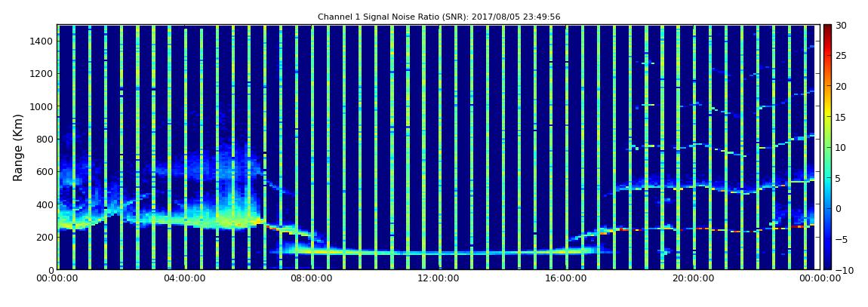Click the colorbar label 20
The image size is (868, 307).
841,86
